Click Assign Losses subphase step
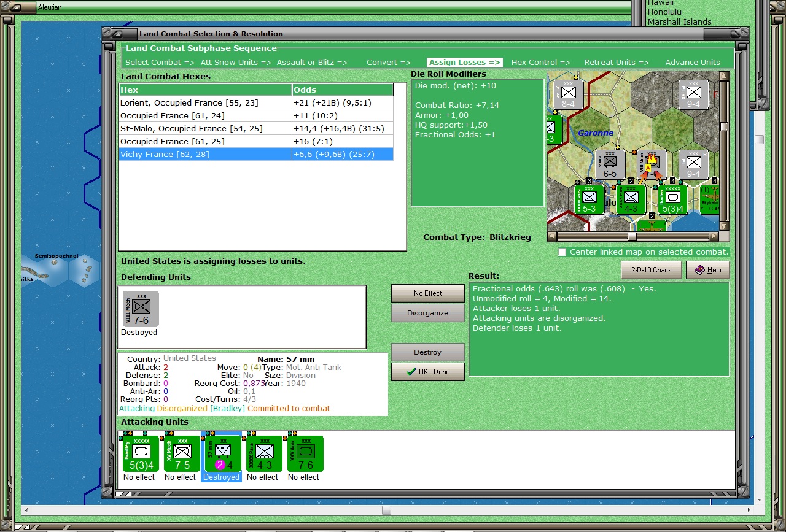This screenshot has height=532, width=786. 465,63
